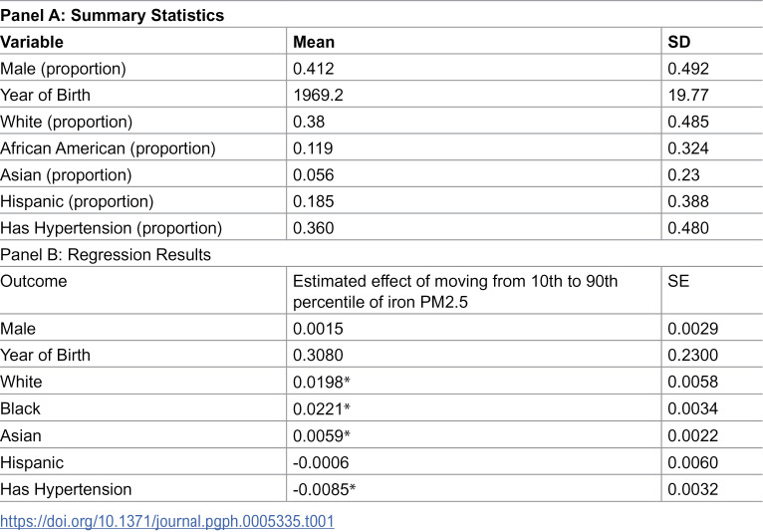Screen dimensions: 763x532
Task: Select the Panel A: Summary Statistics heading
Action: (x=112, y=15)
